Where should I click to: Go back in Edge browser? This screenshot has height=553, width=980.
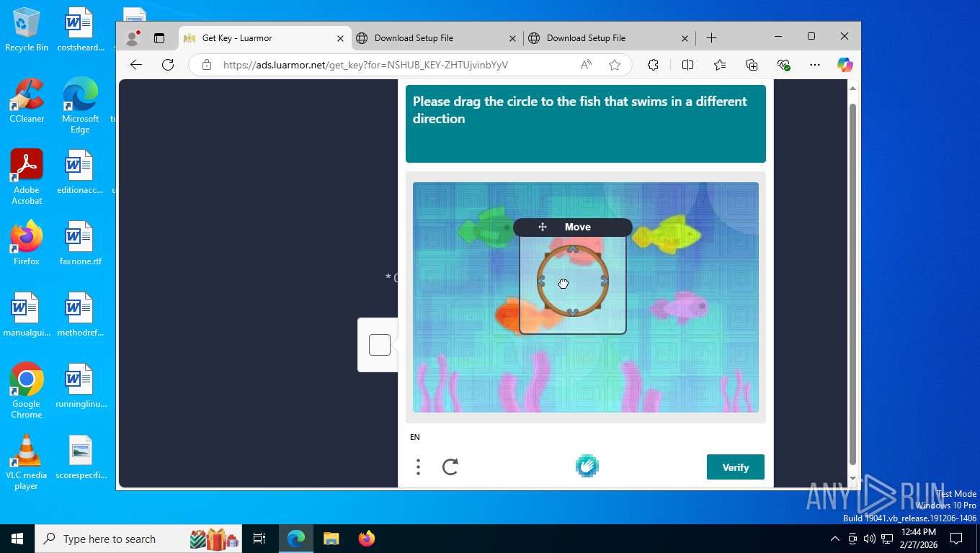pyautogui.click(x=136, y=65)
